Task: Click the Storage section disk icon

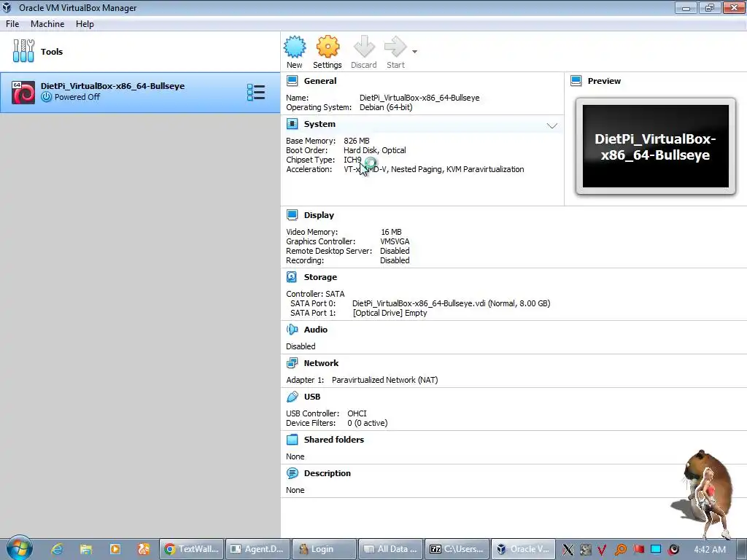Action: coord(292,276)
